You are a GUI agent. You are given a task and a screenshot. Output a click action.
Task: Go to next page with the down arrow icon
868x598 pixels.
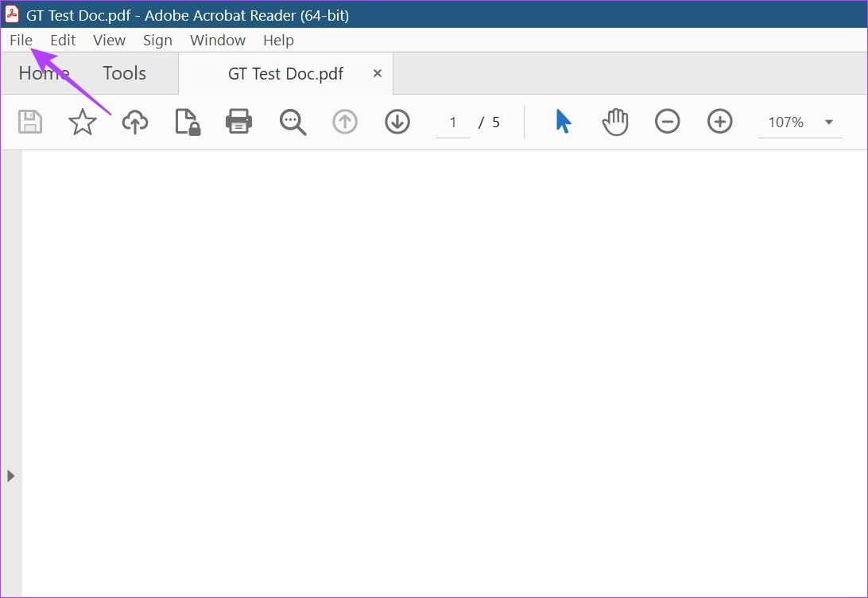(x=397, y=122)
